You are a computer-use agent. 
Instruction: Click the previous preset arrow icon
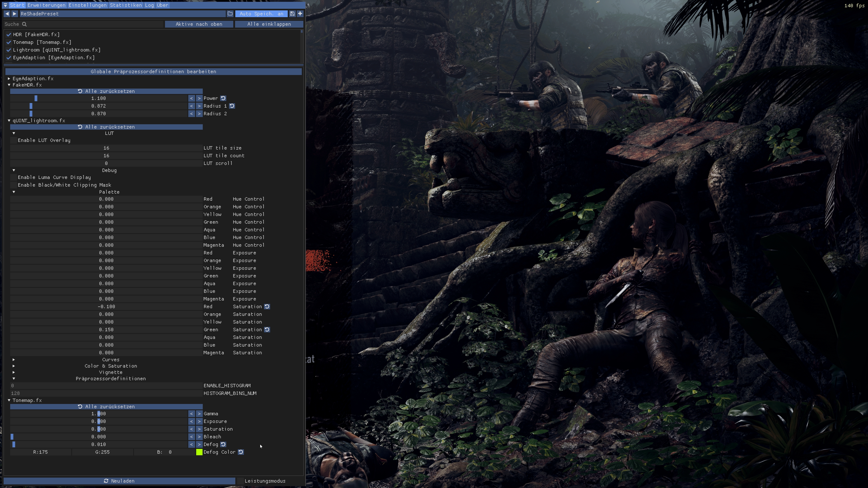[7, 14]
